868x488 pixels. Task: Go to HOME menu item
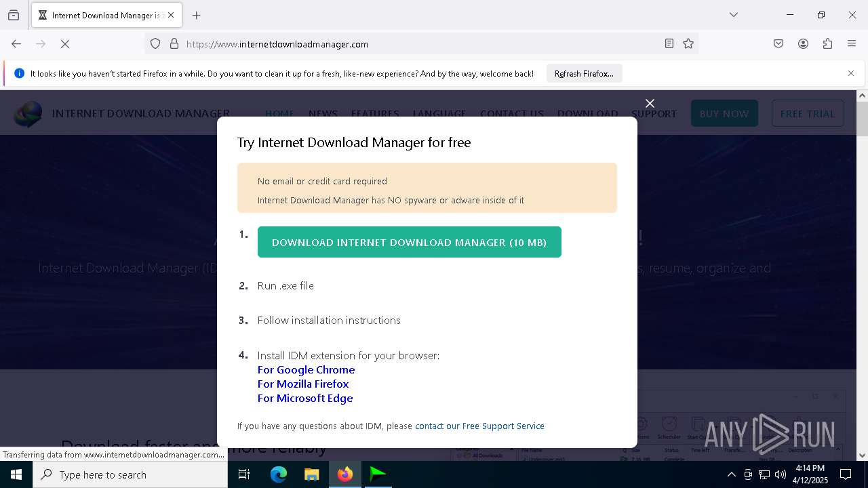point(279,113)
